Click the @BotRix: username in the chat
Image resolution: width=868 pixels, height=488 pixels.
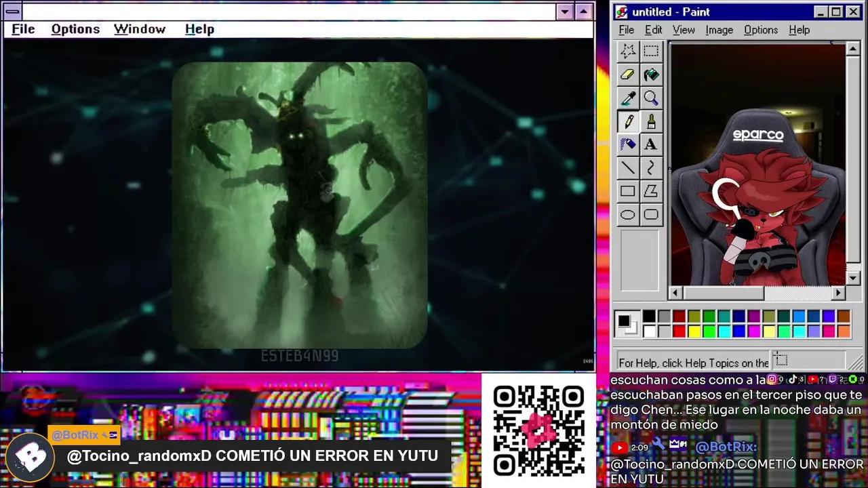coord(726,447)
